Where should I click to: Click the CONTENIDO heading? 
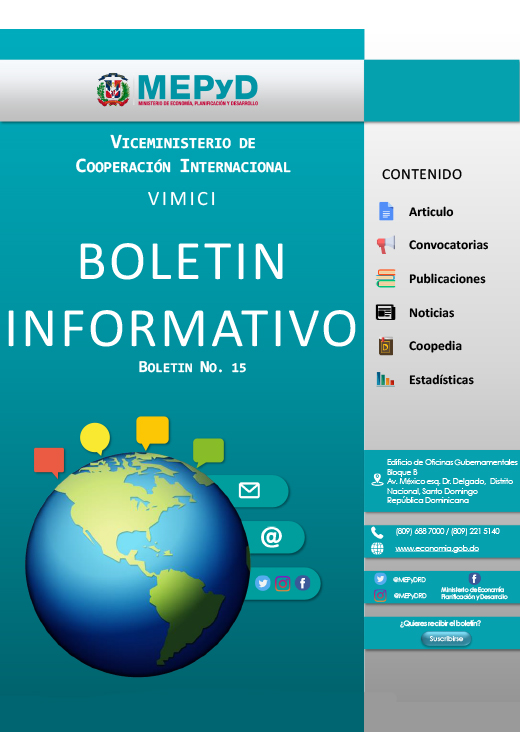point(422,174)
